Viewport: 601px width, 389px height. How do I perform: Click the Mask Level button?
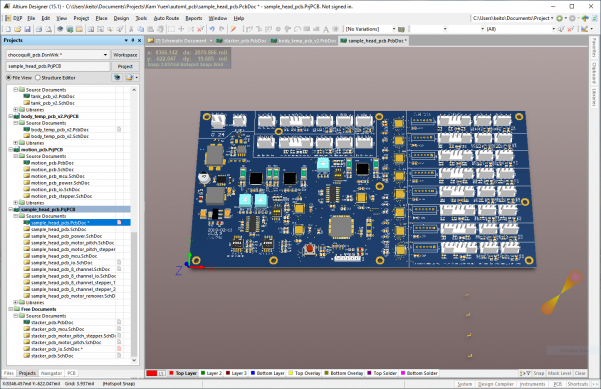point(559,373)
